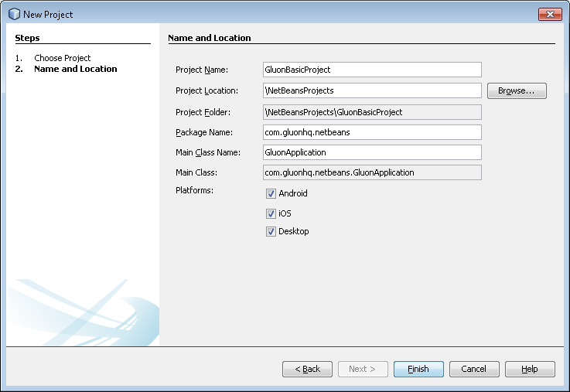Click the Project Name: label
Viewport: 570px width, 392px height.
(x=202, y=70)
